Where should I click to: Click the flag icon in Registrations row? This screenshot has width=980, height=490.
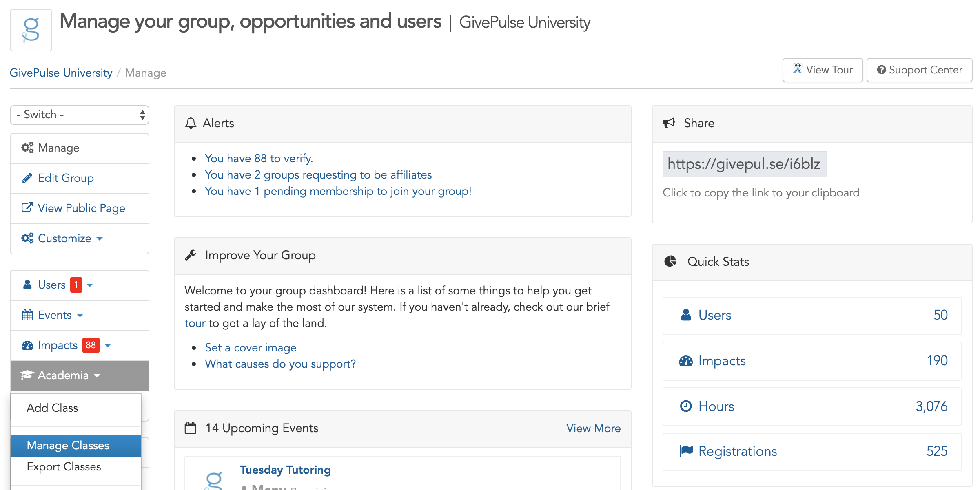point(686,451)
